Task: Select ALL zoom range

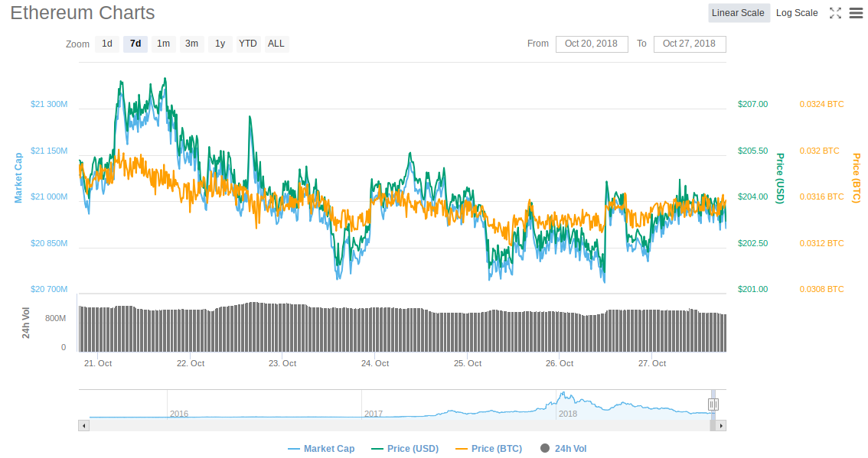Action: 276,44
